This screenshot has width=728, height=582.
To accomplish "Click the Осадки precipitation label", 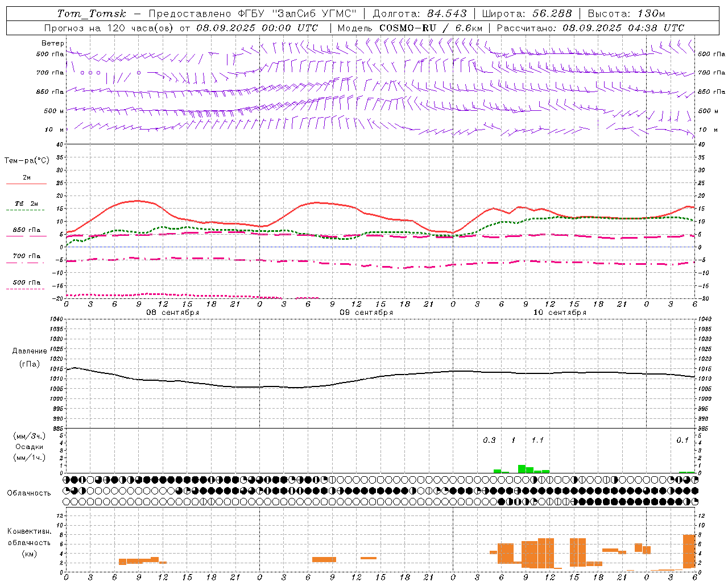I will point(29,447).
